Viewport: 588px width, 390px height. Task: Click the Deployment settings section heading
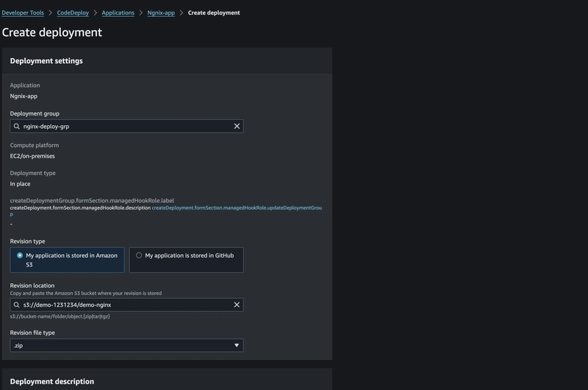[46, 61]
